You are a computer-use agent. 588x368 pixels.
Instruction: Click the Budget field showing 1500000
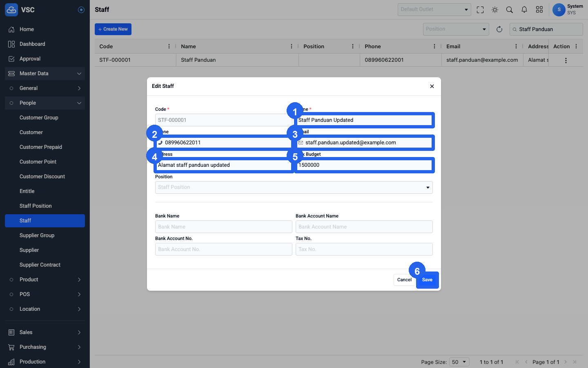point(364,165)
